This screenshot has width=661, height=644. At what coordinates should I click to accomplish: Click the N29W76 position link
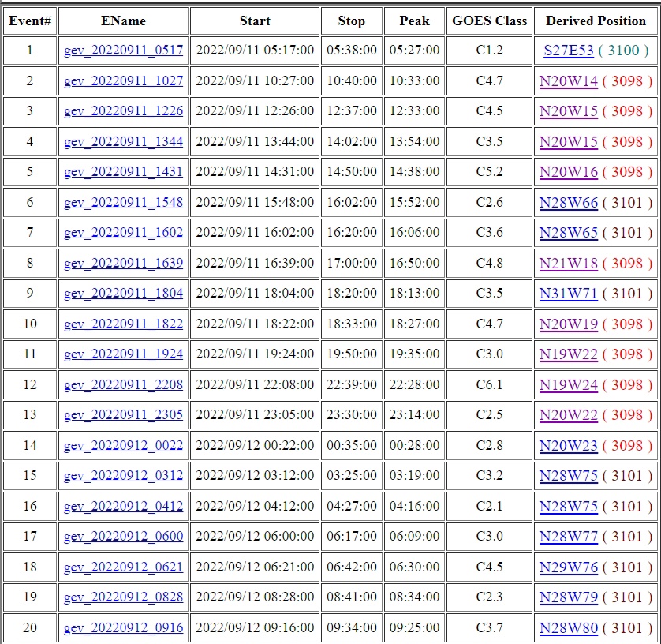coord(568,567)
